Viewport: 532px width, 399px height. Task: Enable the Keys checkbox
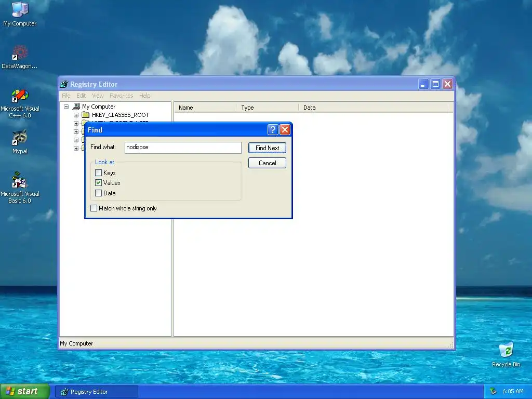point(98,172)
